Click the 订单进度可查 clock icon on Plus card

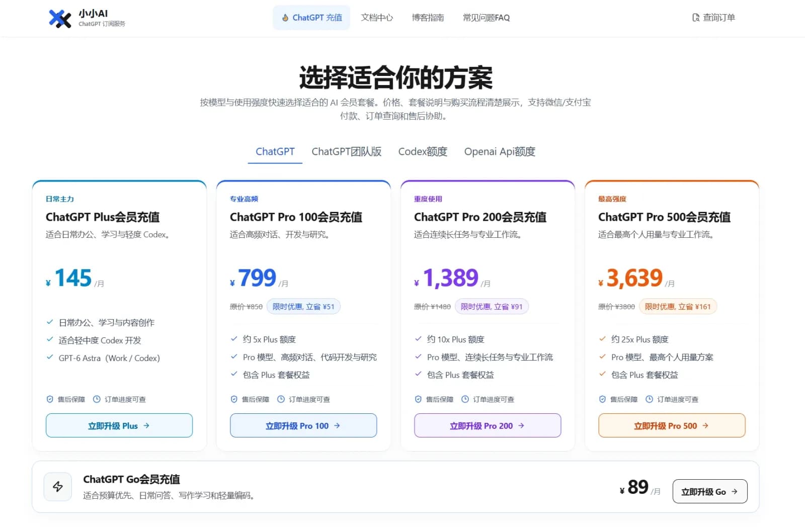(x=97, y=399)
